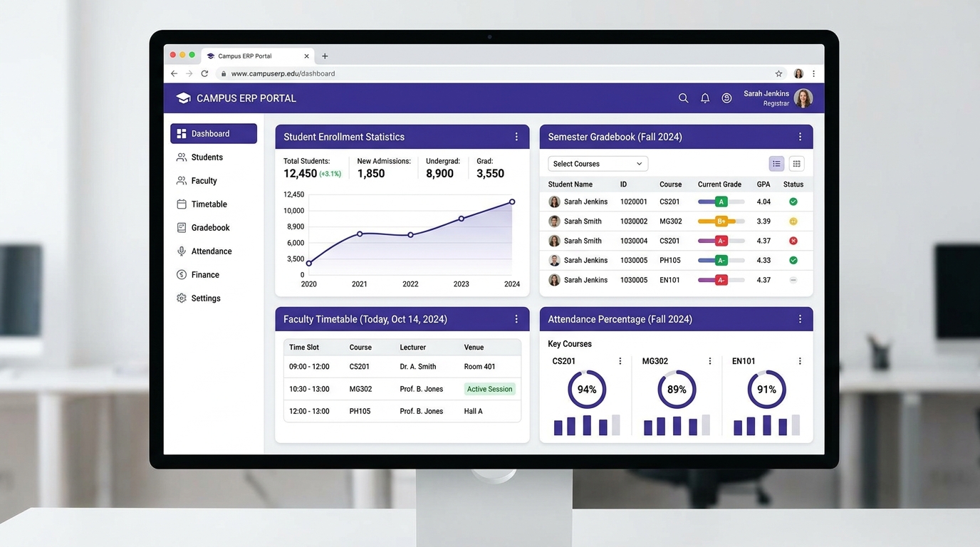Click the Active Session badge
This screenshot has width=980, height=547.
[489, 389]
